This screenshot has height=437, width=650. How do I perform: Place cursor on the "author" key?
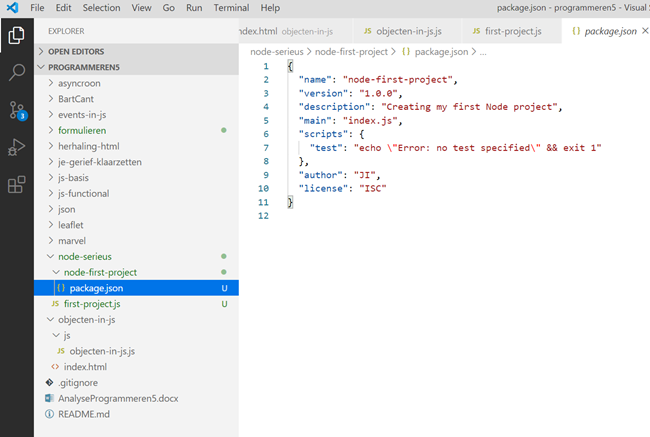[321, 175]
